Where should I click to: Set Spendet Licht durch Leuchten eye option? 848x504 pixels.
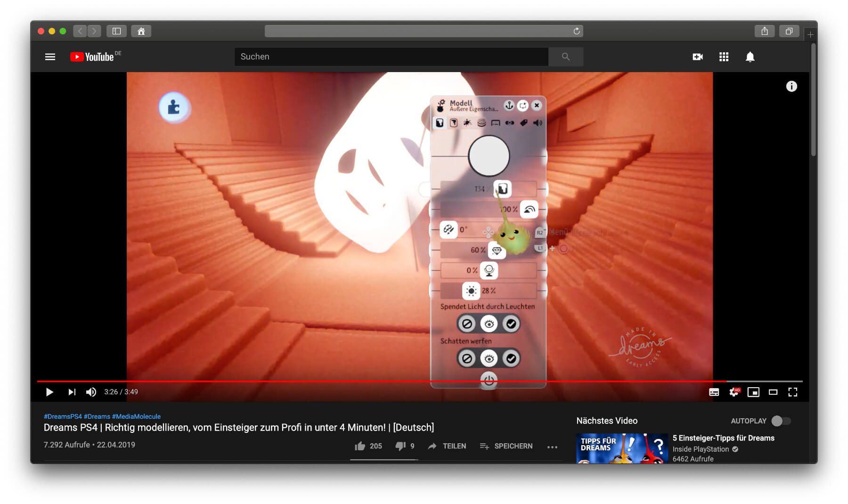coord(489,324)
